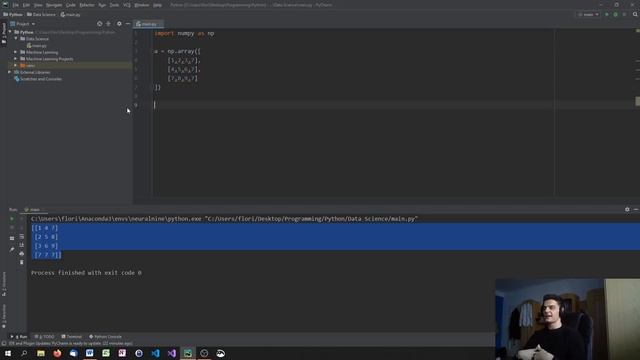Open the Refactor menu
This screenshot has height=360, width=640.
87,5
